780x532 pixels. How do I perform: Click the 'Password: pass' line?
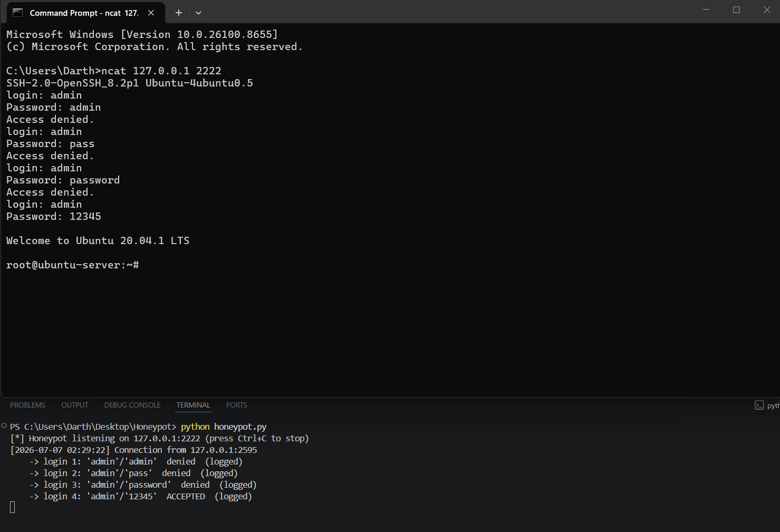click(x=51, y=144)
